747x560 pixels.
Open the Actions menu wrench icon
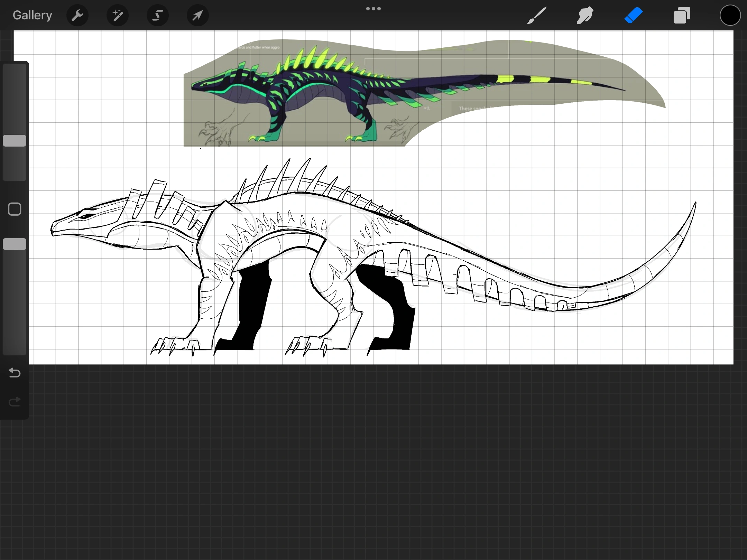tap(77, 15)
